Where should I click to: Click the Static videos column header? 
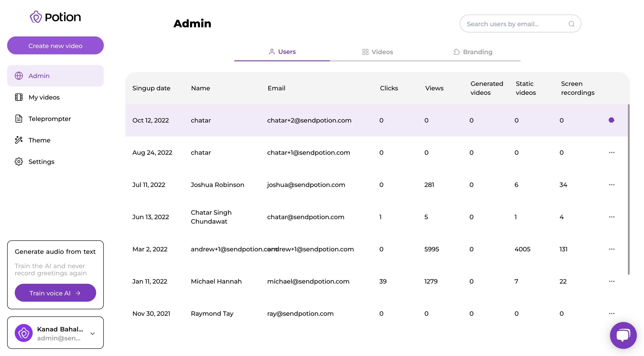coord(526,88)
